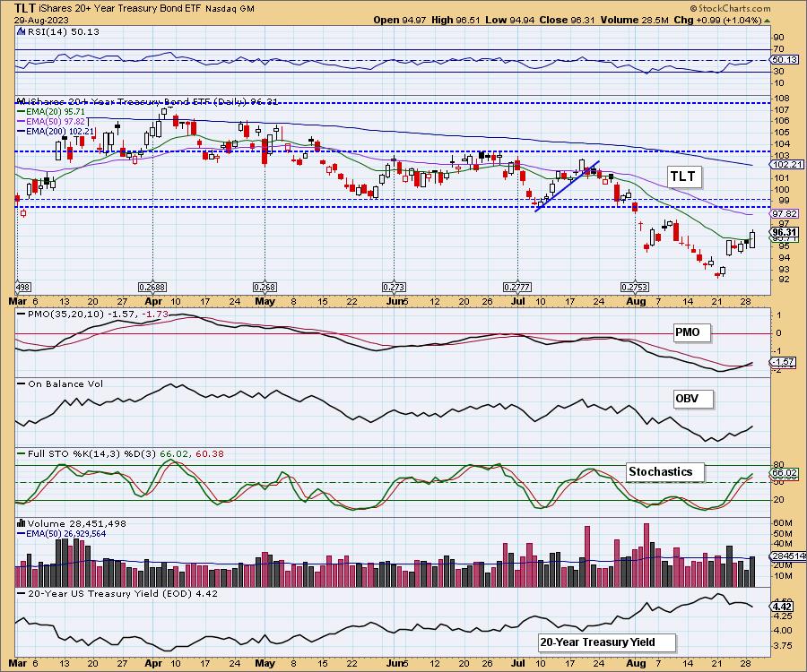Click the High 96.51 value
807x672 pixels.
click(456, 20)
